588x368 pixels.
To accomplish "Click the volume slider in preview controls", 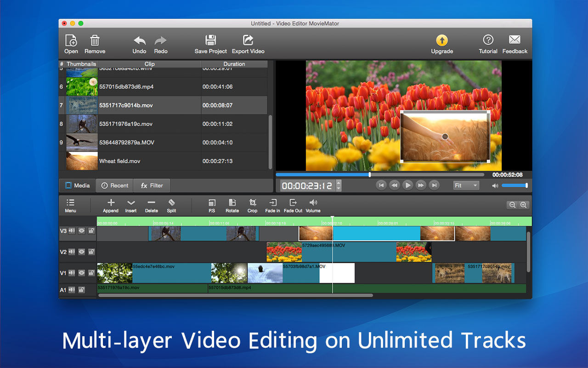I will [514, 185].
